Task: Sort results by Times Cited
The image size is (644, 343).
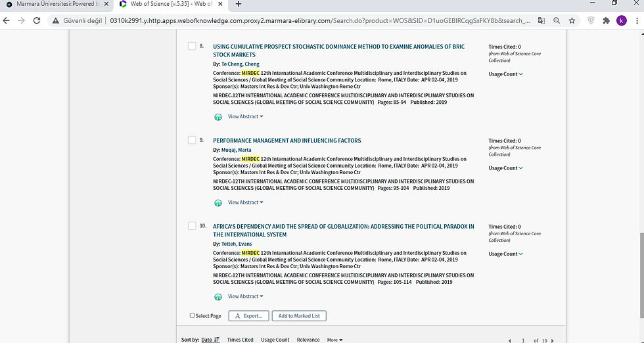Action: point(241,340)
